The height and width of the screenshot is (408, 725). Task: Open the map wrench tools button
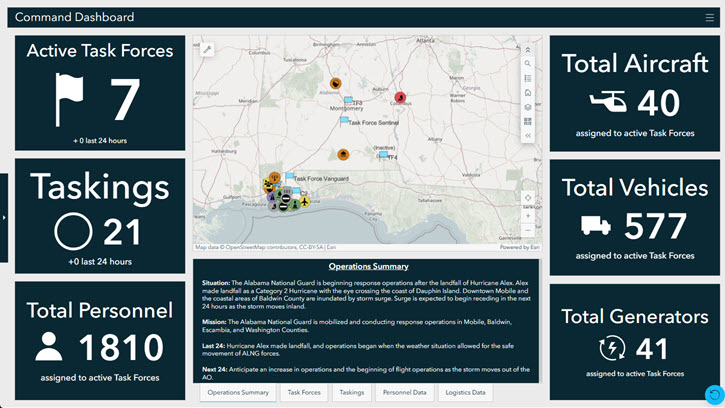click(207, 49)
